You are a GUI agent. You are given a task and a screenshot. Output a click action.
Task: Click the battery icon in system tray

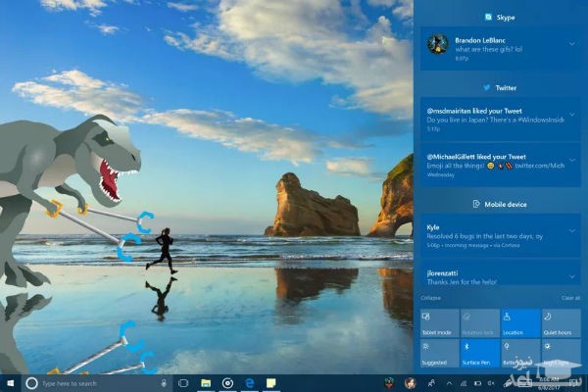477,383
